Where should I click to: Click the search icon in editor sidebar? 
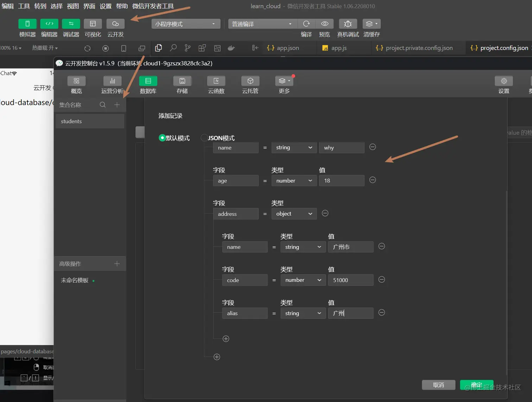coord(173,48)
